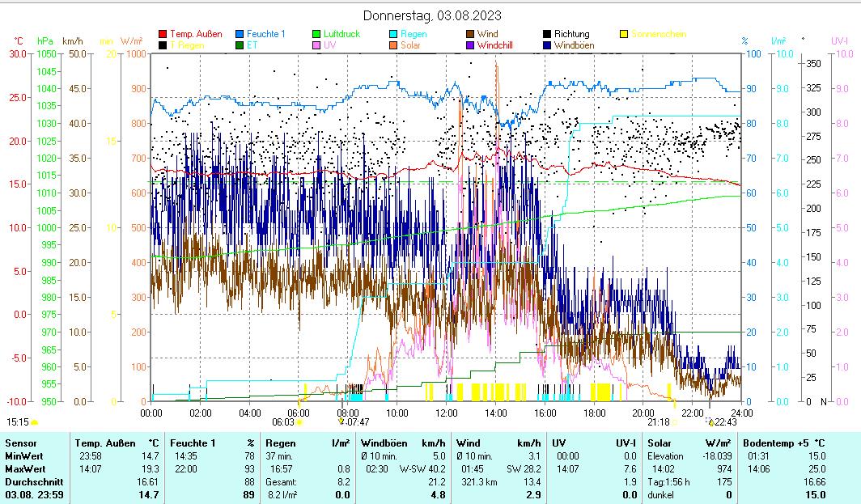Click the 21:18 sunset time marker

point(658,421)
